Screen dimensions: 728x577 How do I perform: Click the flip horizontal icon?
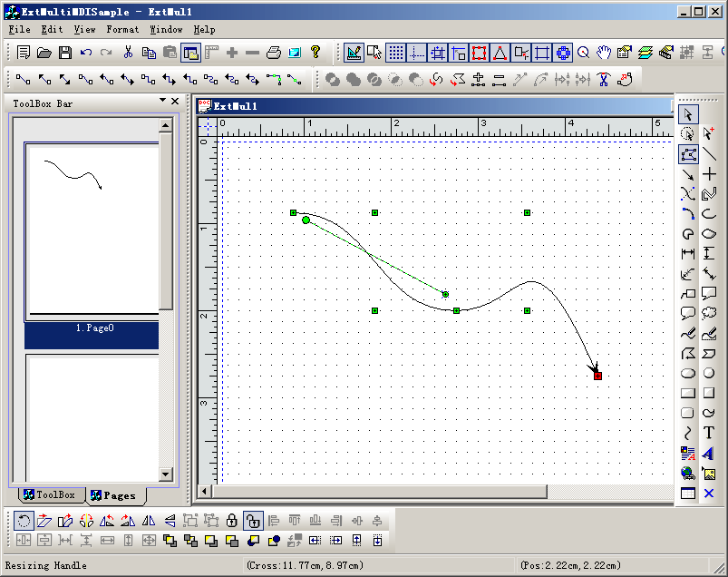point(149,521)
